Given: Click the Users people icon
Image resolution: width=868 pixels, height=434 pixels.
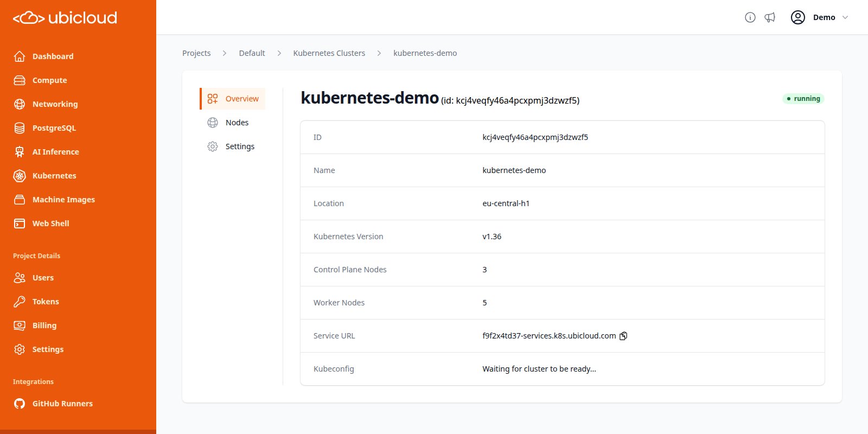Looking at the screenshot, I should point(20,278).
